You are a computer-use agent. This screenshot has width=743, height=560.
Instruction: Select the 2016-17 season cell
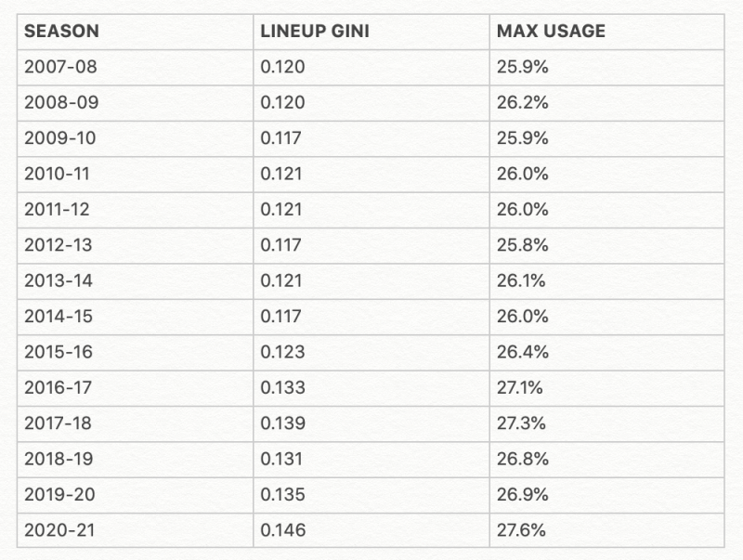click(60, 387)
